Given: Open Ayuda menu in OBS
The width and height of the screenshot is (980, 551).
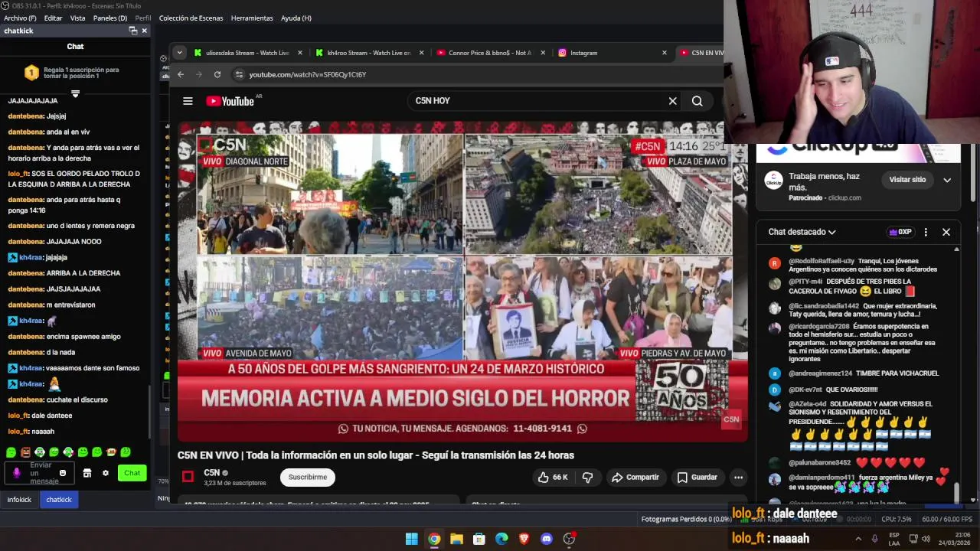Looking at the screenshot, I should tap(296, 18).
